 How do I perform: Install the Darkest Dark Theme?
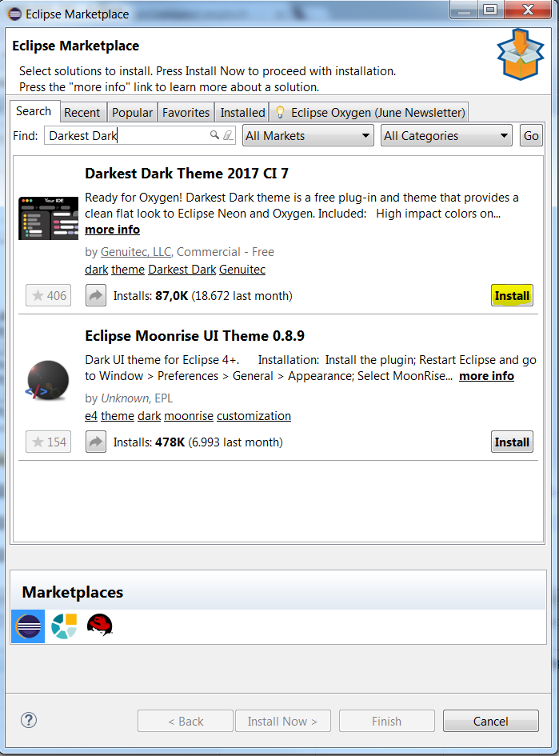512,296
